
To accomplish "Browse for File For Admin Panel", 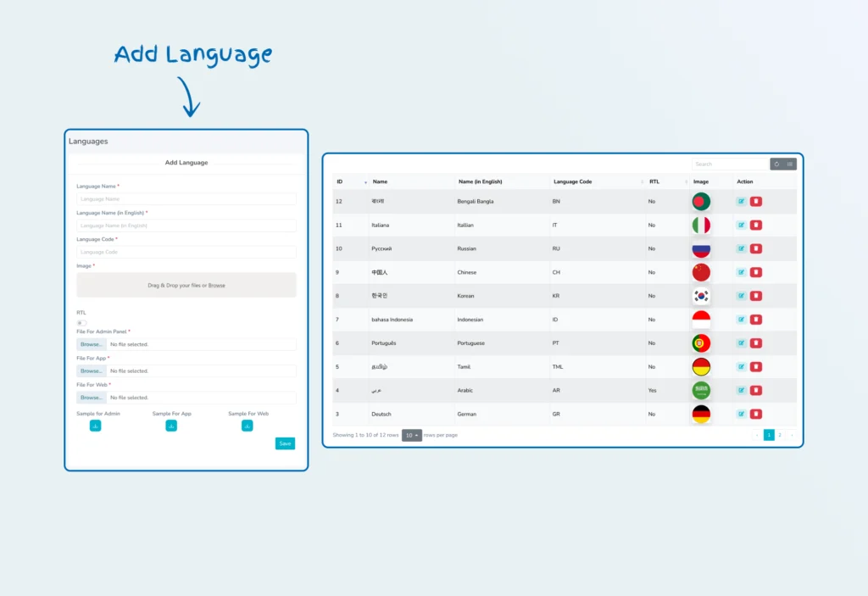I will [x=92, y=344].
